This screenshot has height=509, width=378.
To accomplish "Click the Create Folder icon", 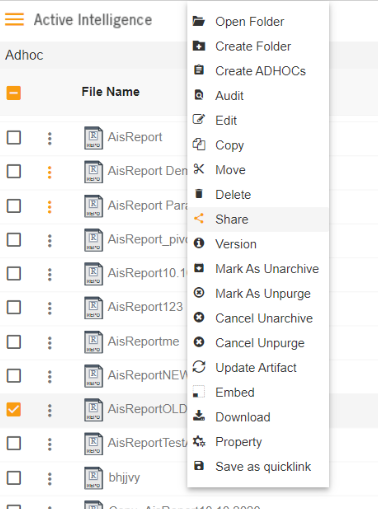I will 199,46.
